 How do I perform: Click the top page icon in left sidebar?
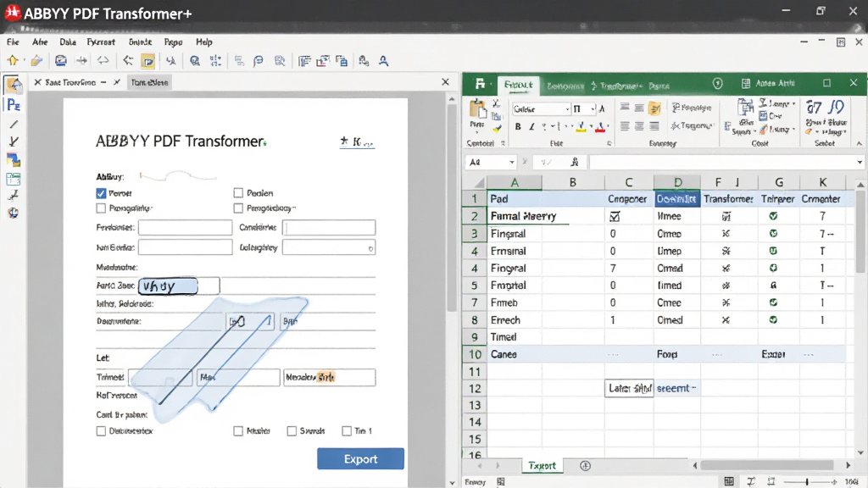[x=14, y=85]
